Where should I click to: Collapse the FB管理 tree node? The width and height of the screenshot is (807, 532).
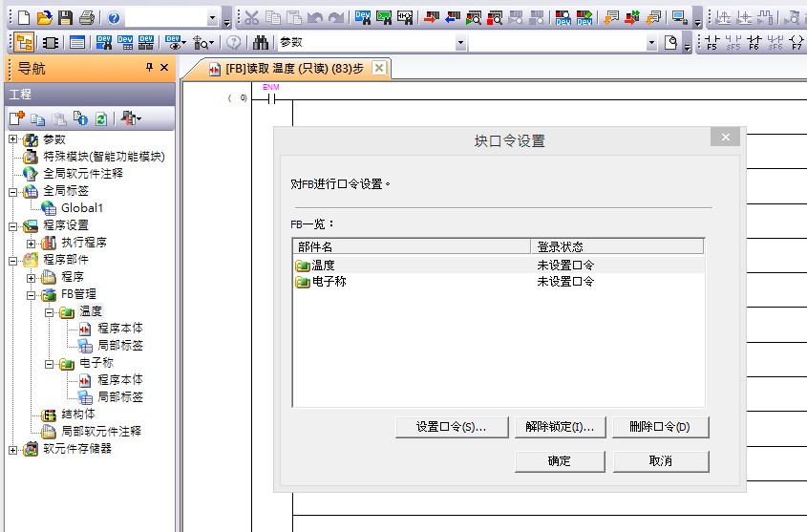click(x=32, y=294)
